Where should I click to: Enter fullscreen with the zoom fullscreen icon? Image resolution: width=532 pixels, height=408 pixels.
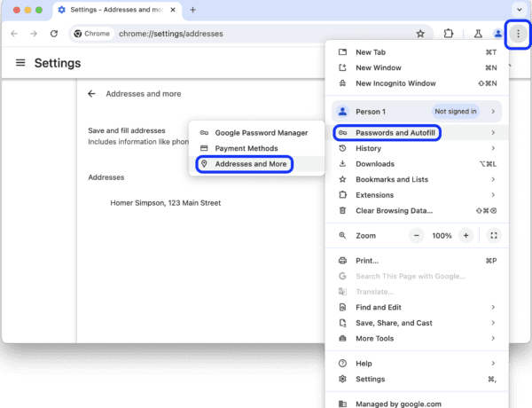tap(494, 236)
